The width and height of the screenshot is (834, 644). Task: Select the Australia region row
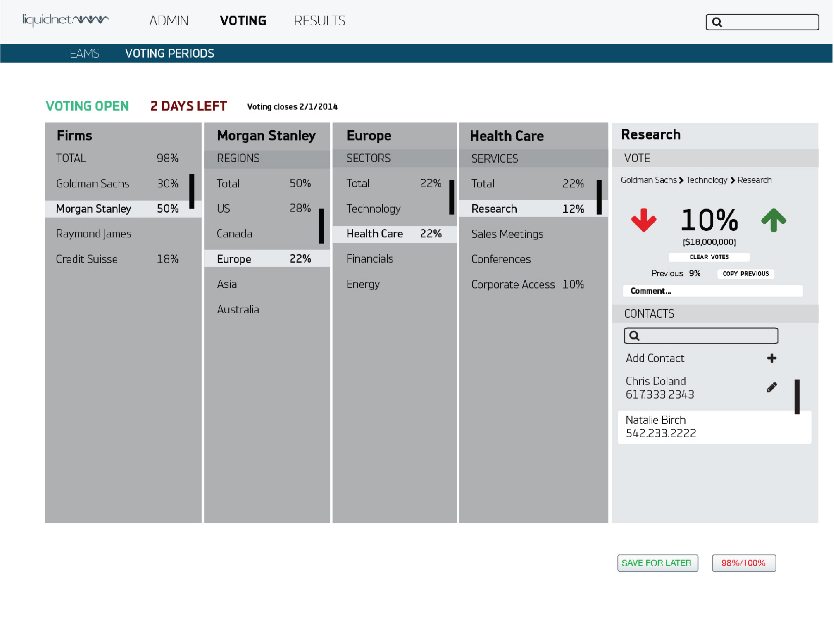(267, 310)
